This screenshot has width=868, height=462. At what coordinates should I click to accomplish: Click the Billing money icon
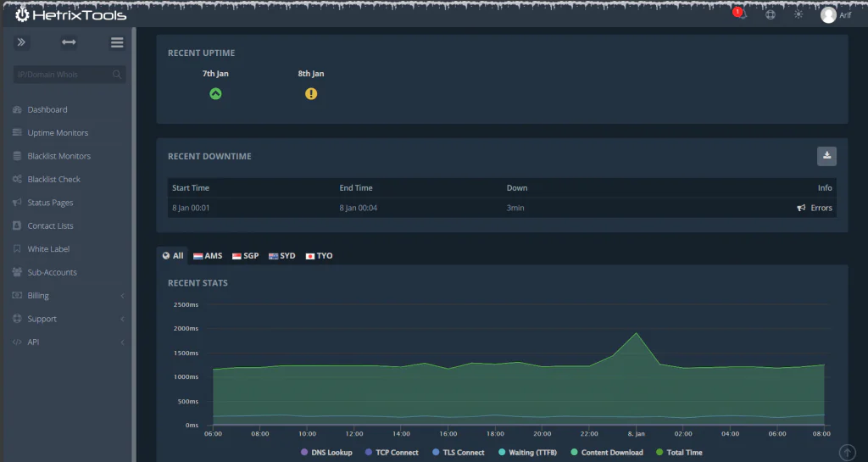pos(17,296)
